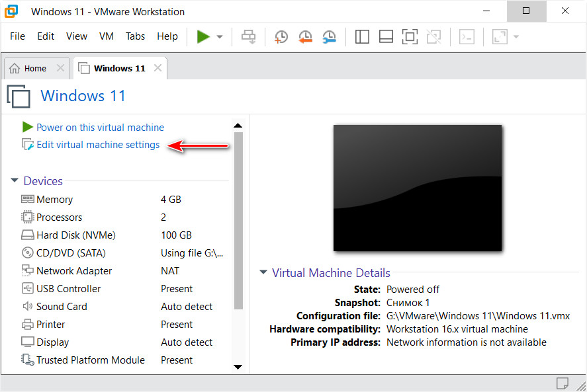
Task: Select the Sound Card device
Action: point(124,307)
